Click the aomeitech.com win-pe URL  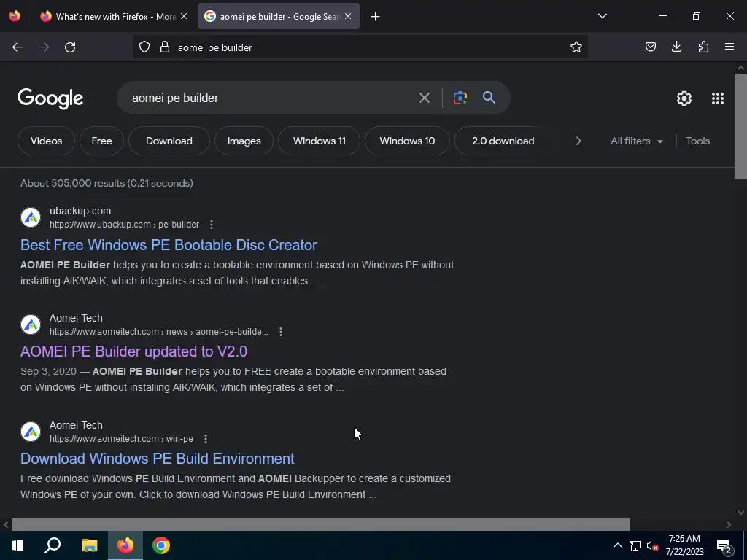(x=122, y=438)
